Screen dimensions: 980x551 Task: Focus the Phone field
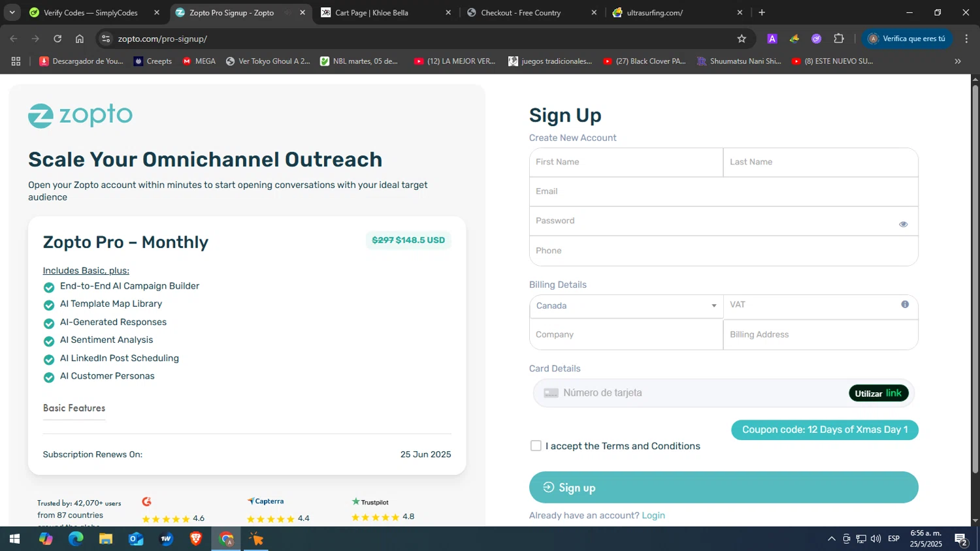[x=723, y=251]
